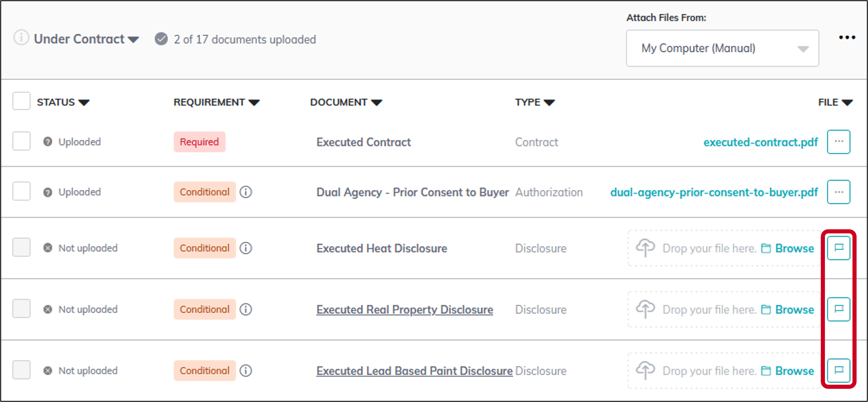This screenshot has width=868, height=402.
Task: Click the drop zone for Executed Lead Based Paint Disclosure
Action: 708,370
